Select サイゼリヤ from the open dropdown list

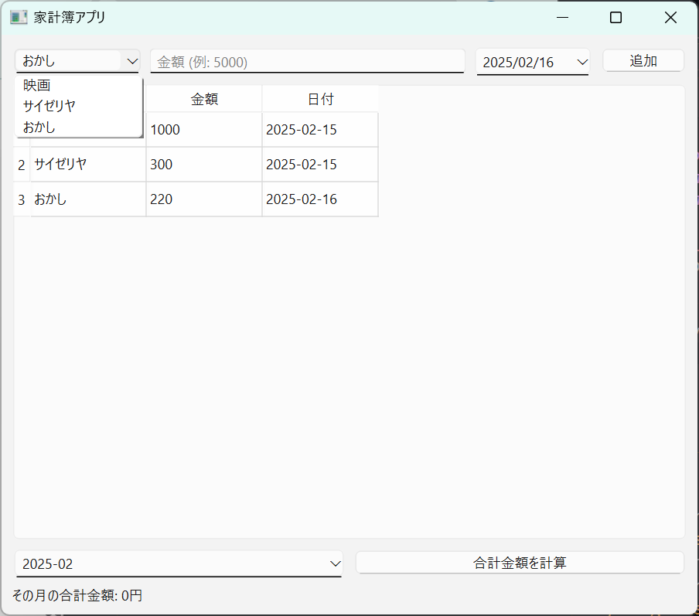pos(49,106)
